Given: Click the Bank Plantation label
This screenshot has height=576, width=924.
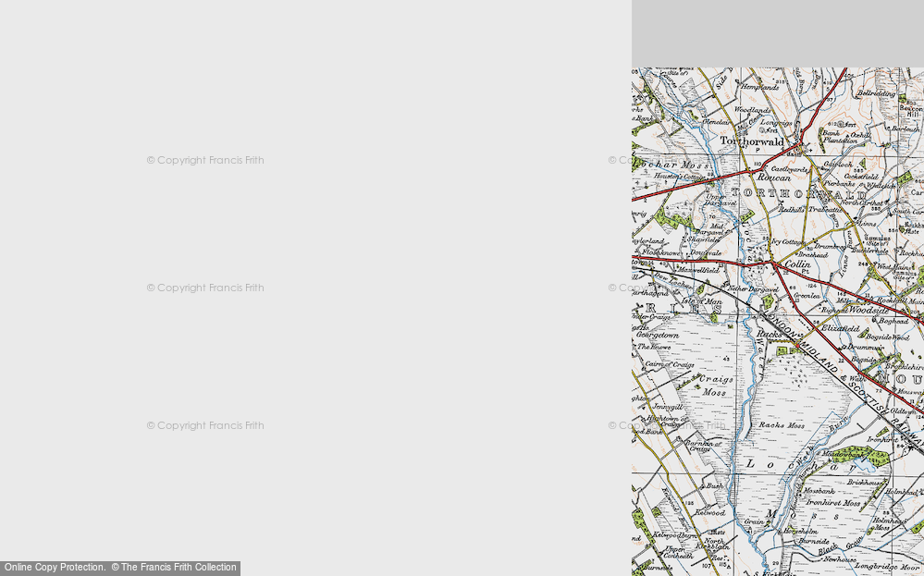Looking at the screenshot, I should 840,137.
